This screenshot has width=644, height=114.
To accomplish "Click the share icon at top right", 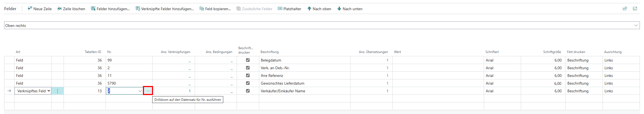I will [x=625, y=9].
